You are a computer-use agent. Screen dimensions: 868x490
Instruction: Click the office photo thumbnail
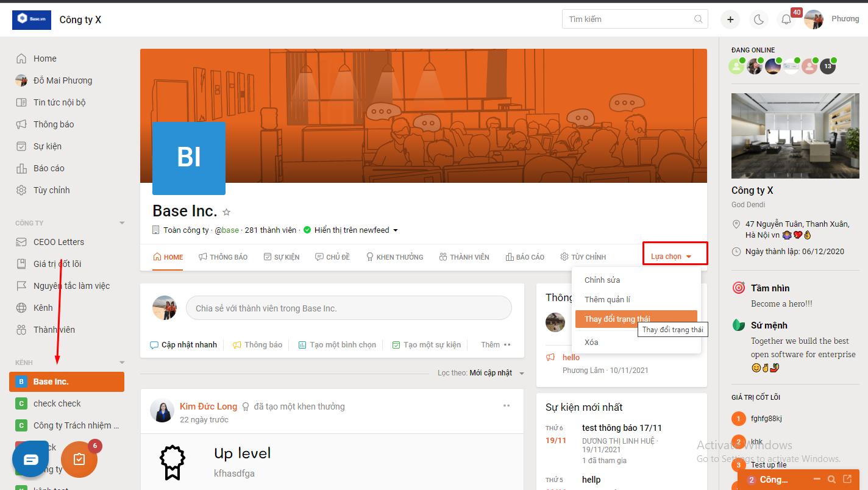795,135
